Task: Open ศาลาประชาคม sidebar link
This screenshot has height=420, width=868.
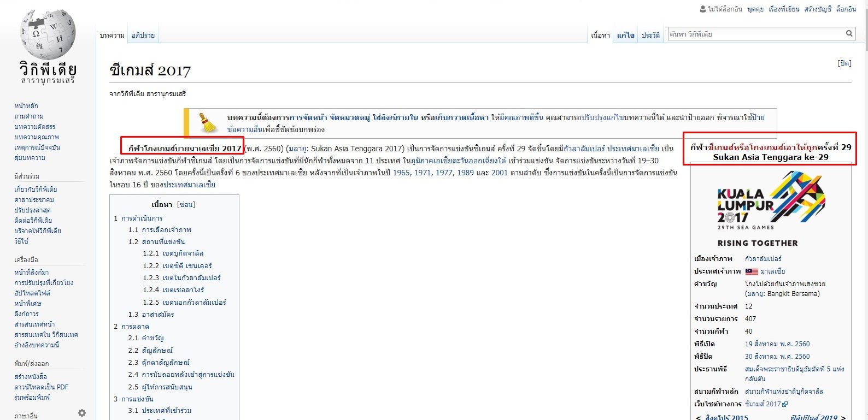Action: coord(34,200)
